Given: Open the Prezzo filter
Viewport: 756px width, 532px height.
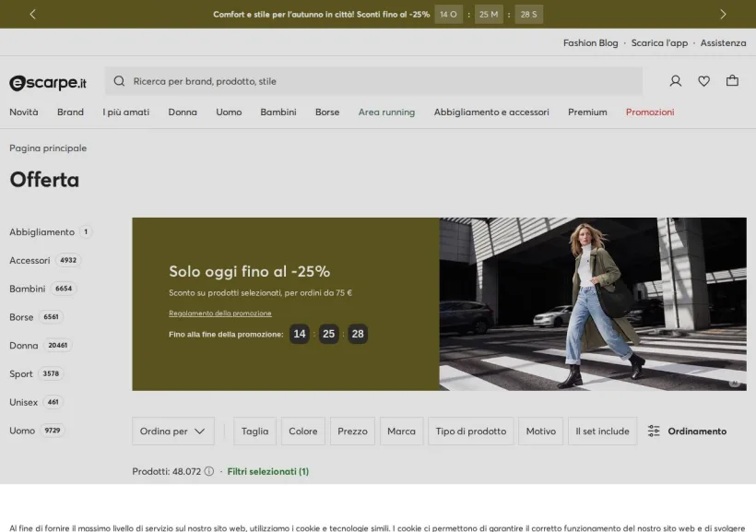Looking at the screenshot, I should point(352,432).
